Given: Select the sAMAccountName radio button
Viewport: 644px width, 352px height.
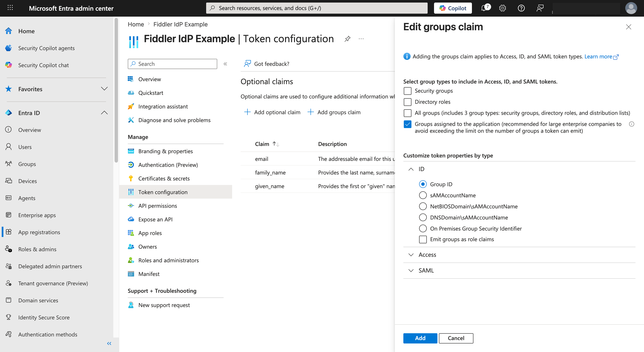Looking at the screenshot, I should point(423,195).
